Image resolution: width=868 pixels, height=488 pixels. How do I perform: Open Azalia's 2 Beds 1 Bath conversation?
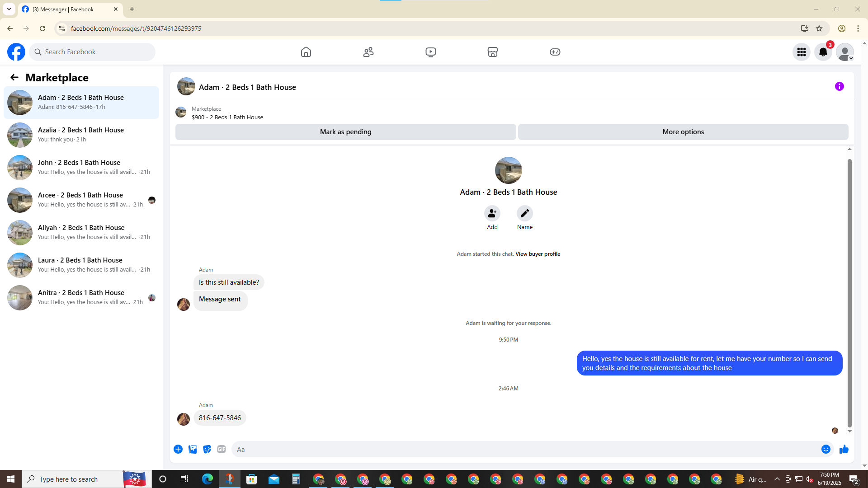pos(81,135)
